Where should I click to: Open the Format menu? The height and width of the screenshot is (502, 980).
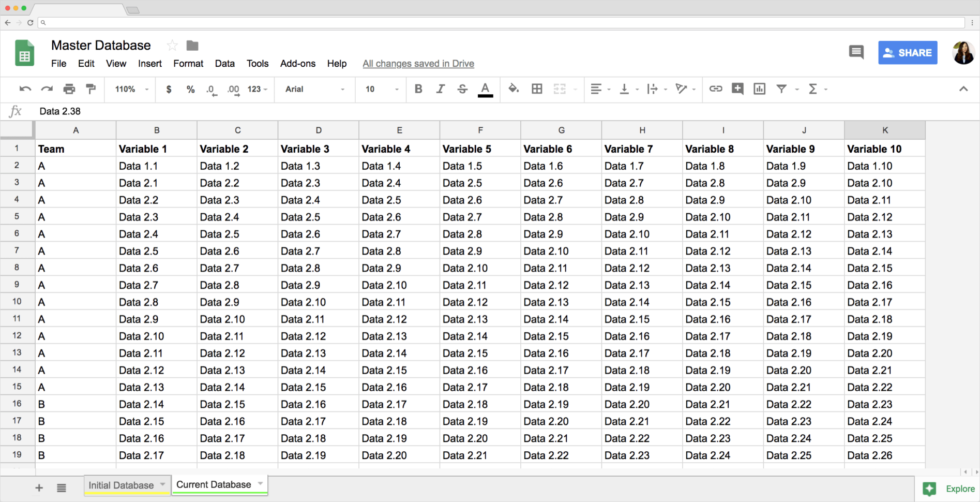click(188, 63)
